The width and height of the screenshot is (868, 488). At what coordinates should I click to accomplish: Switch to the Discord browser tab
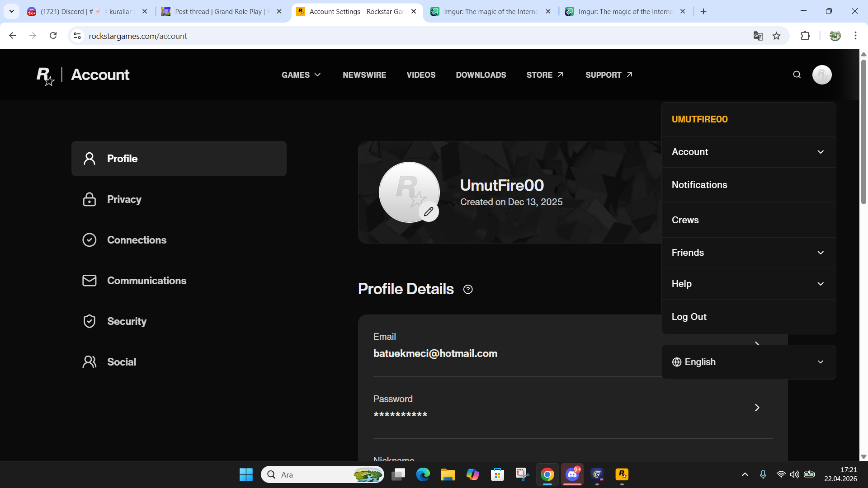pyautogui.click(x=87, y=12)
